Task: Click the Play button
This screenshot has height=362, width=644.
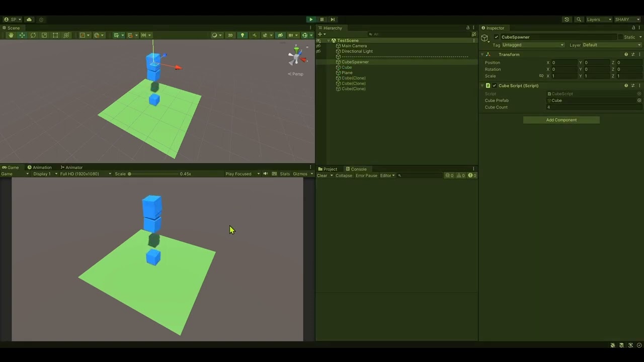Action: point(311,20)
